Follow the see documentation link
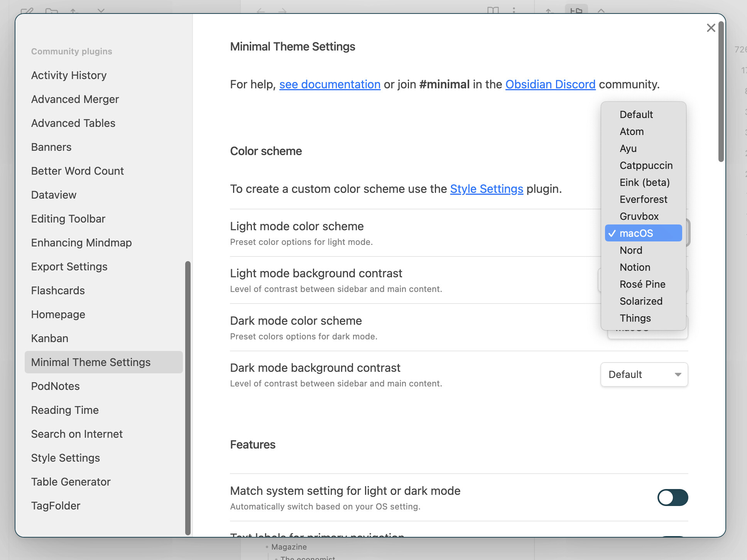 click(x=330, y=84)
